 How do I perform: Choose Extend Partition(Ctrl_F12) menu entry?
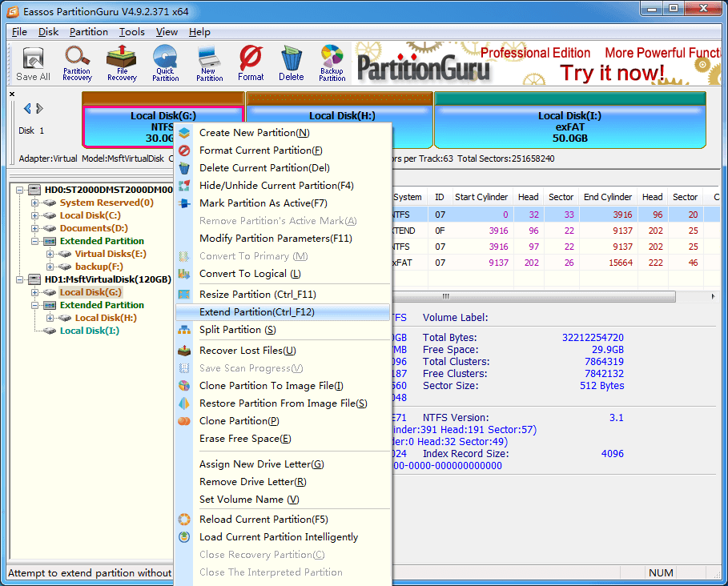[x=283, y=312]
